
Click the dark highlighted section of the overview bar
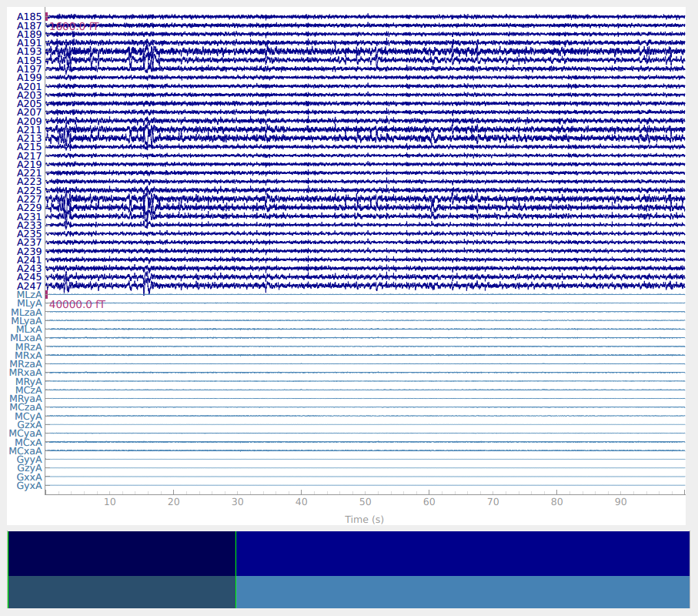[x=122, y=554]
